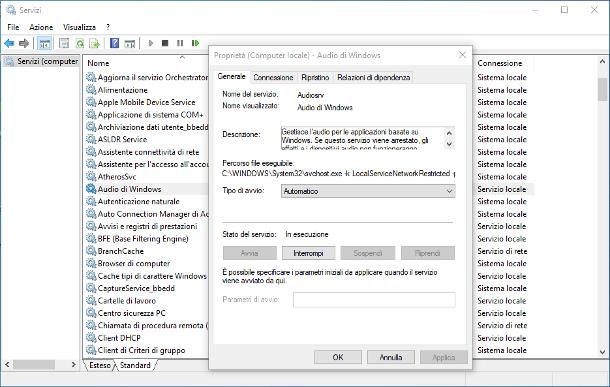Open the properties toolbar icon
The height and width of the screenshot is (387, 610).
64,43
